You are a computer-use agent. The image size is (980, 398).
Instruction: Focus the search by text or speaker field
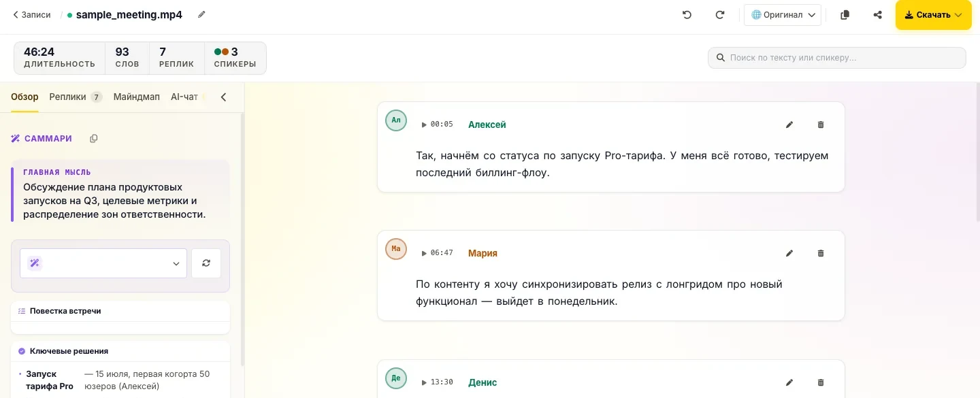point(837,58)
